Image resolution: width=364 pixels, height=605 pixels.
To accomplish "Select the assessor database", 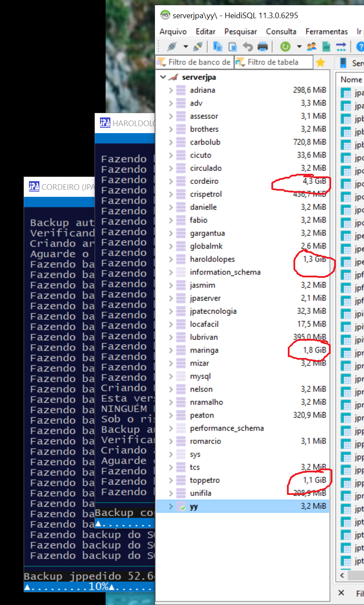I will (204, 116).
